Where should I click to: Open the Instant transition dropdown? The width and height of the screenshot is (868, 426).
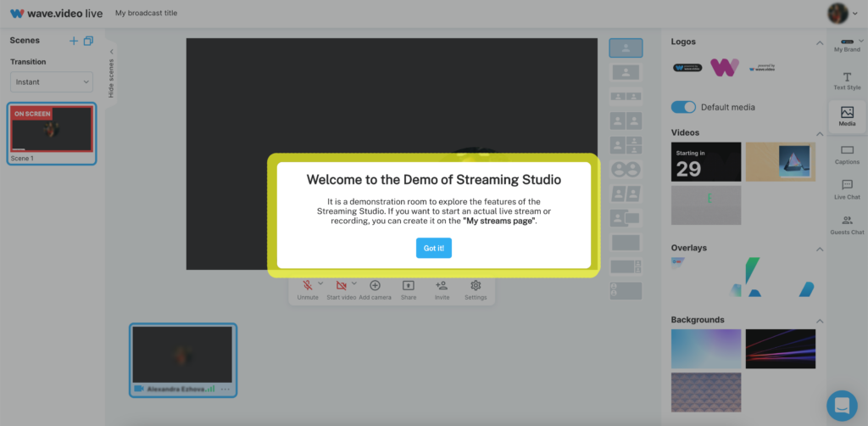(x=52, y=82)
